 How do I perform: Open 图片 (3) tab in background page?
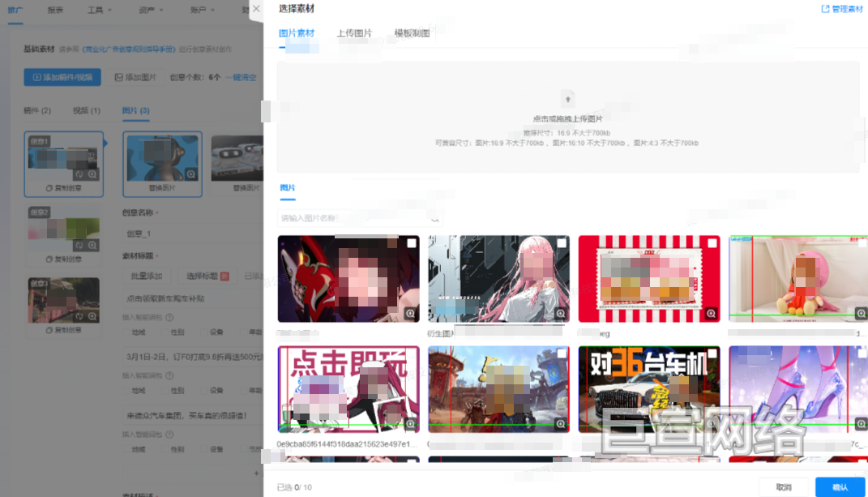tap(135, 111)
